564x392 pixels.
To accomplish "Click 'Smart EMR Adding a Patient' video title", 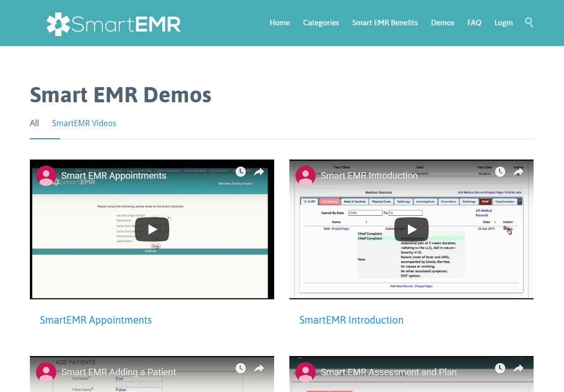I will pyautogui.click(x=119, y=372).
